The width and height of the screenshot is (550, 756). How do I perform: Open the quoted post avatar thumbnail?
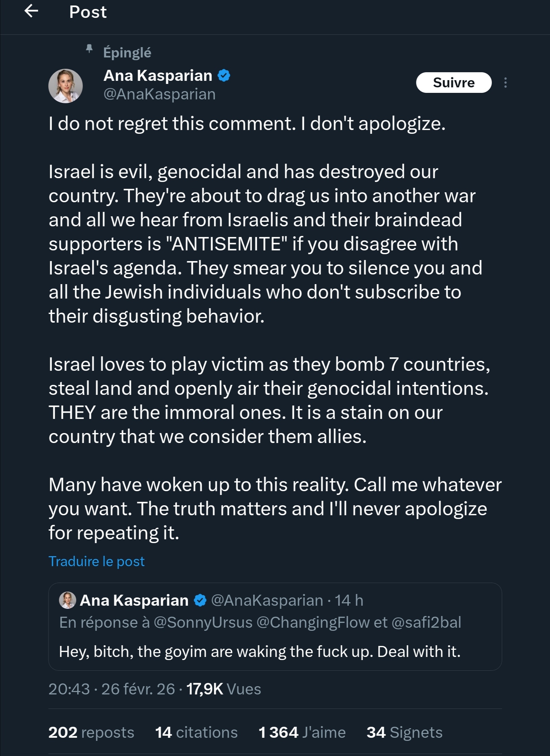click(67, 601)
